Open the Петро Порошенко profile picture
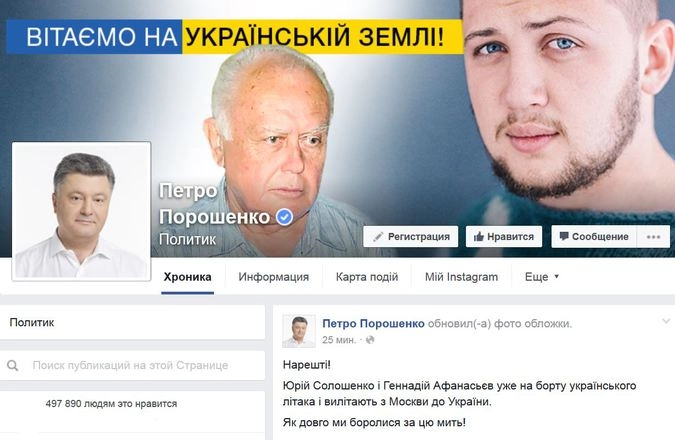 (x=81, y=211)
